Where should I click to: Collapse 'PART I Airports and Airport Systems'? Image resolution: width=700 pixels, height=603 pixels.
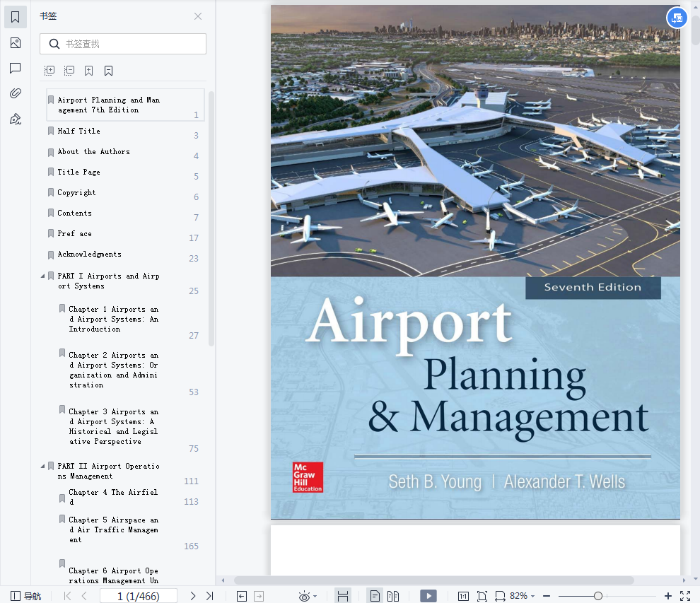[42, 276]
